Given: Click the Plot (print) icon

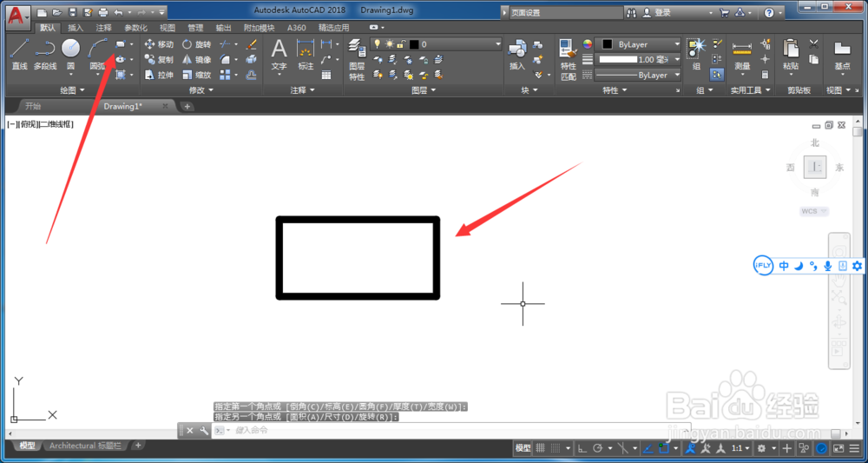Looking at the screenshot, I should [x=103, y=12].
